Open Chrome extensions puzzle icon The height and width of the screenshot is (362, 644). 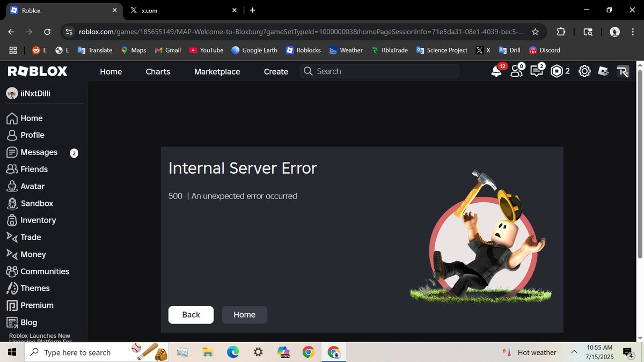coord(561,32)
